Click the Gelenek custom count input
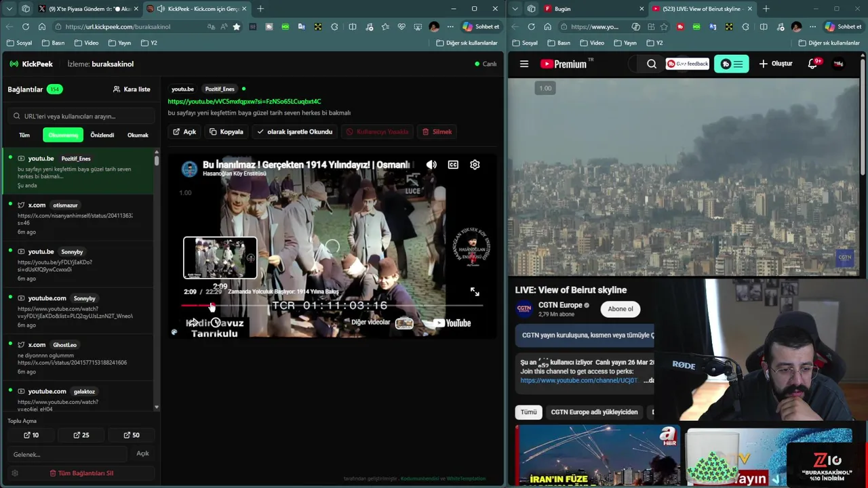The image size is (868, 488). point(68,454)
